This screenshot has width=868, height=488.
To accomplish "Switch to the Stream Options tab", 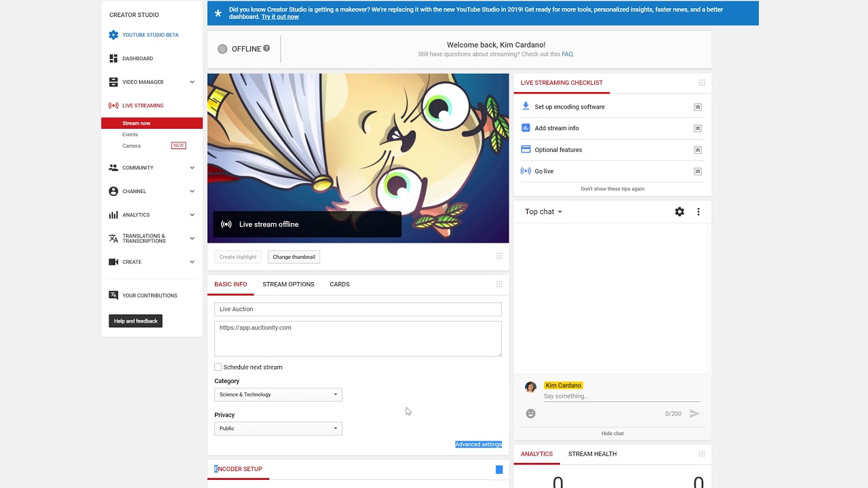I will click(x=288, y=285).
